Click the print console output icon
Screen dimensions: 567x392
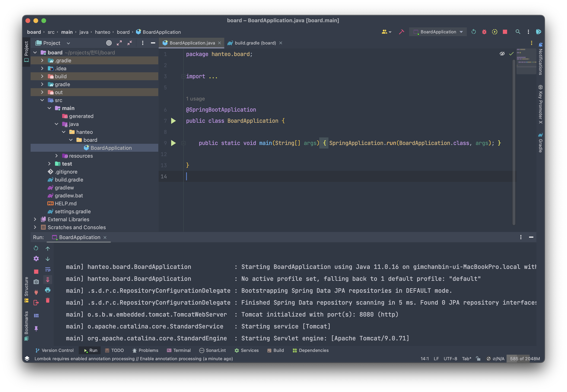[48, 290]
